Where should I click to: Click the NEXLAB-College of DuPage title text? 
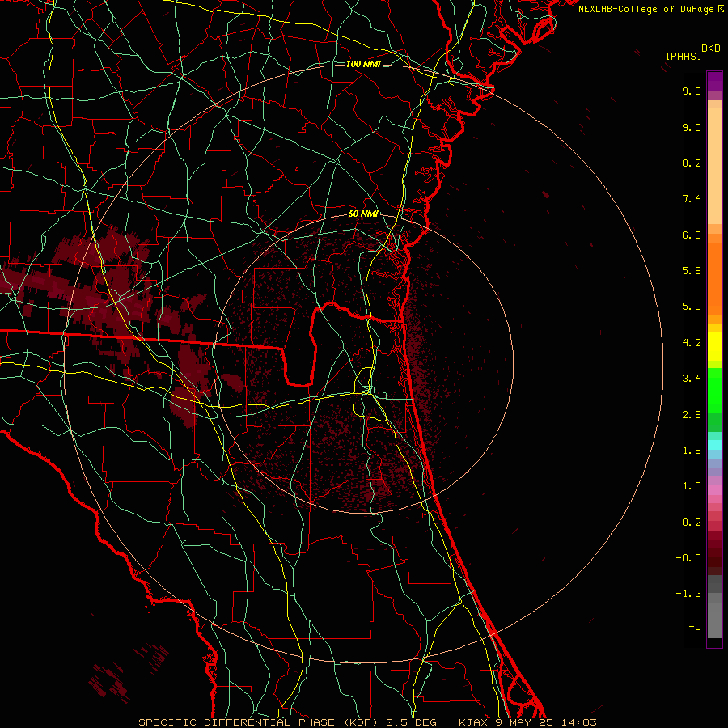tap(647, 9)
